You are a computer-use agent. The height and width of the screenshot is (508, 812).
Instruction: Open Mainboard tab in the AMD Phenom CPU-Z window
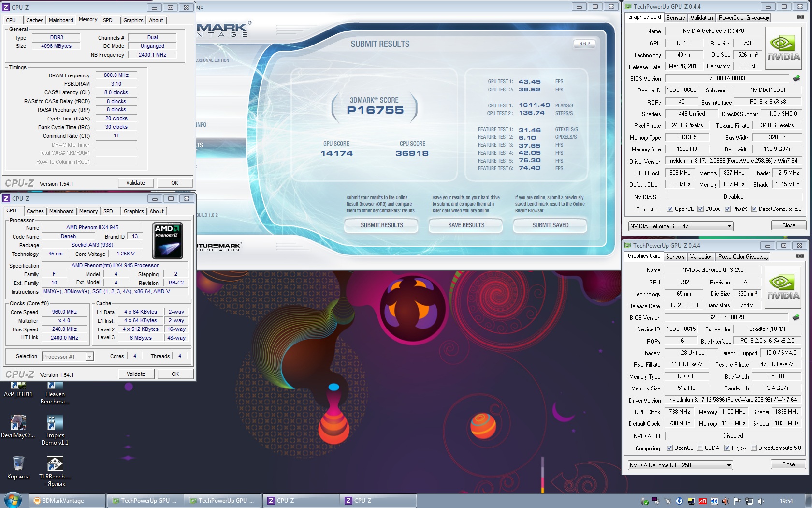(x=61, y=211)
